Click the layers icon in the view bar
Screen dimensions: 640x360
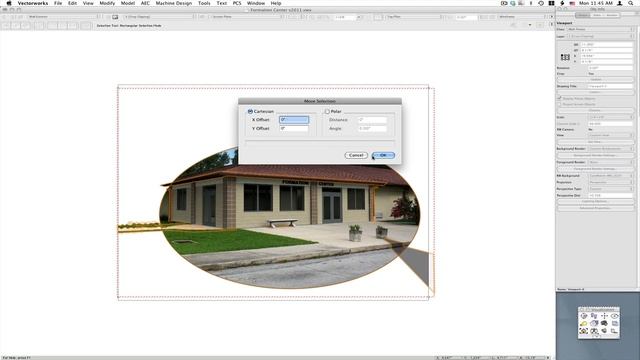(x=115, y=17)
